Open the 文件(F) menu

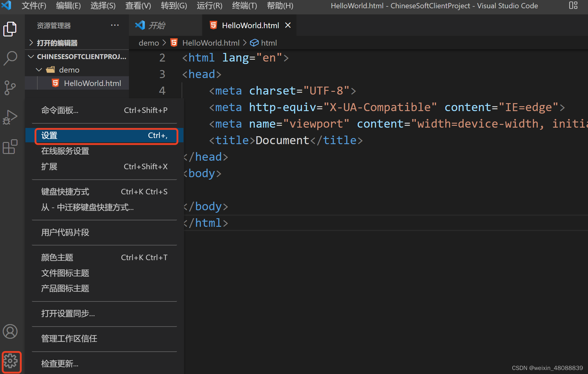point(34,6)
